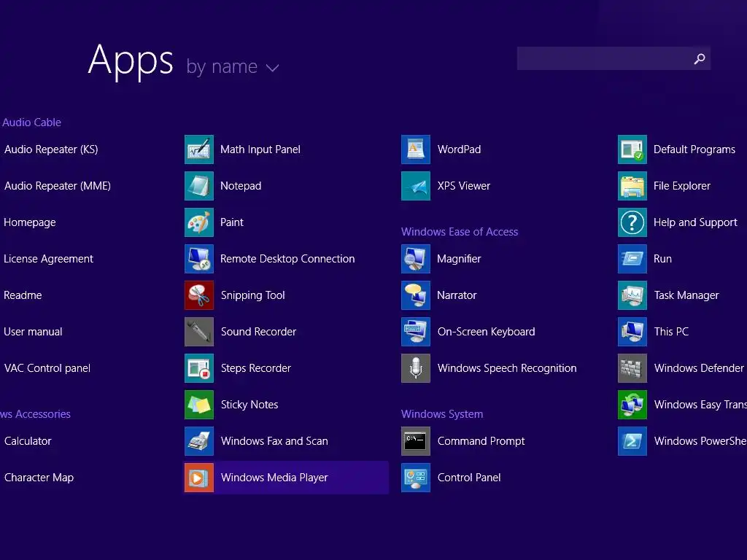Open the Homepage entry
This screenshot has width=747, height=560.
(x=29, y=222)
